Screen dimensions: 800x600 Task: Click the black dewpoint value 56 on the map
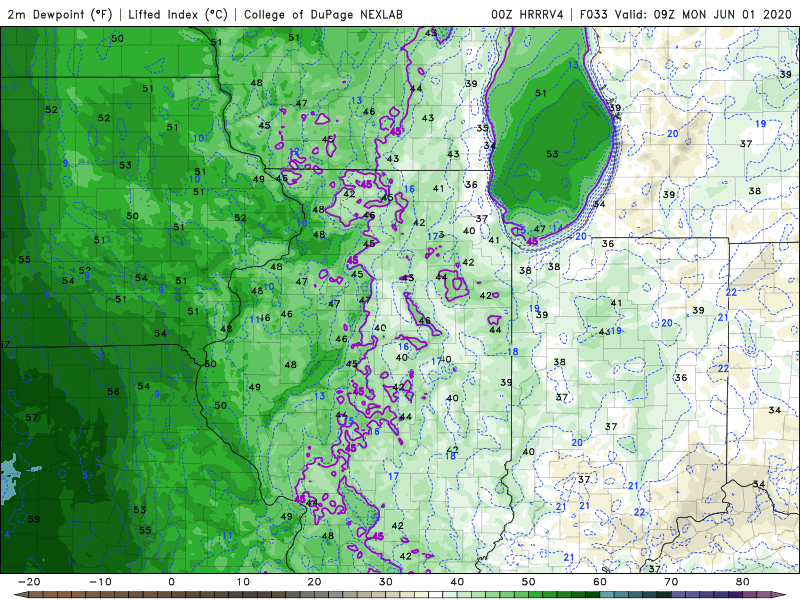tap(113, 391)
